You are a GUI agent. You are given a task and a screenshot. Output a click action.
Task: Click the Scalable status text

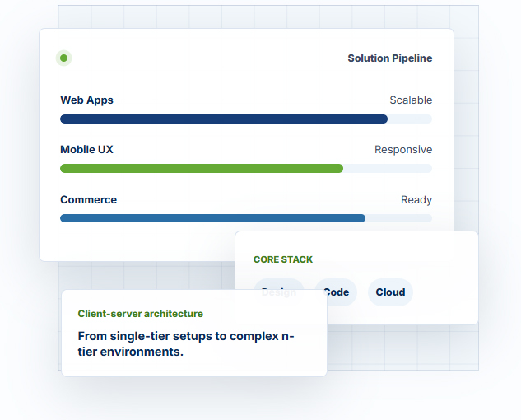[x=411, y=100]
